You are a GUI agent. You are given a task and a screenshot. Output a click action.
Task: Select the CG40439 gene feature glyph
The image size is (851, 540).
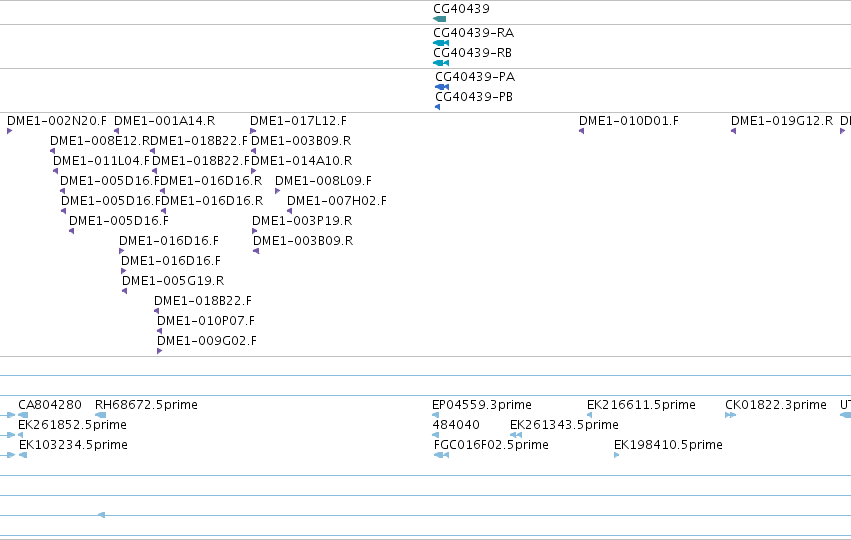click(440, 19)
